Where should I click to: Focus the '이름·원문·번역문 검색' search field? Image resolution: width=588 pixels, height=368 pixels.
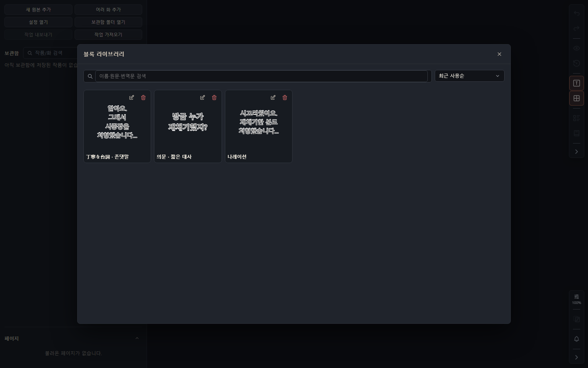pos(261,76)
